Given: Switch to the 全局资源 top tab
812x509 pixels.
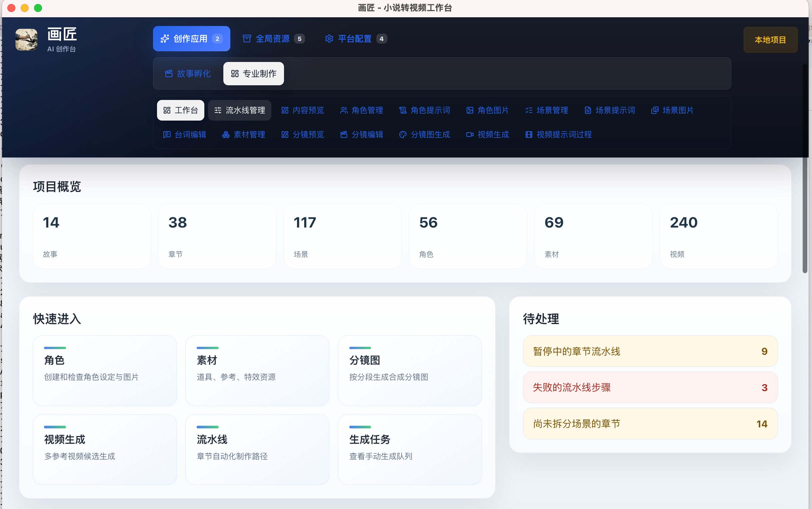Looking at the screenshot, I should click(273, 39).
